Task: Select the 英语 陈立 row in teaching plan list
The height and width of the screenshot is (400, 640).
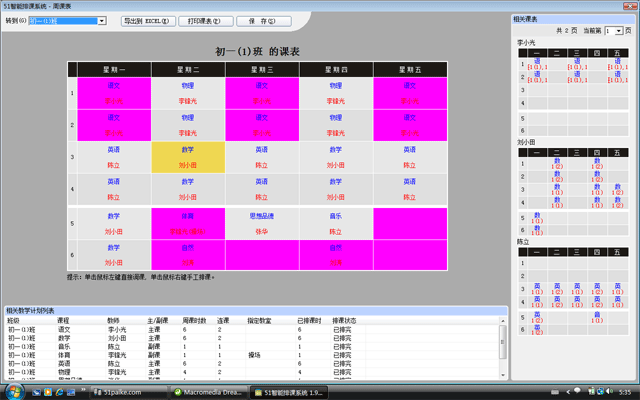Action: (252, 364)
